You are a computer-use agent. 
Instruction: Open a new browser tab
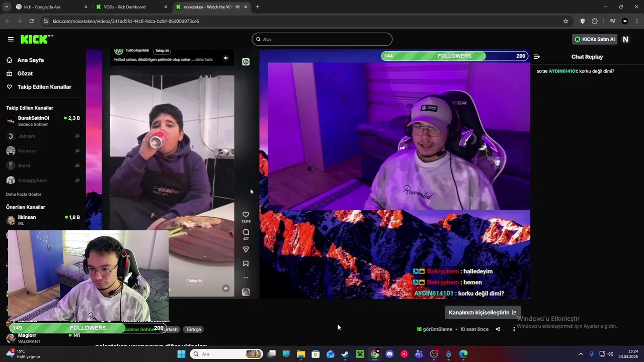pyautogui.click(x=258, y=7)
